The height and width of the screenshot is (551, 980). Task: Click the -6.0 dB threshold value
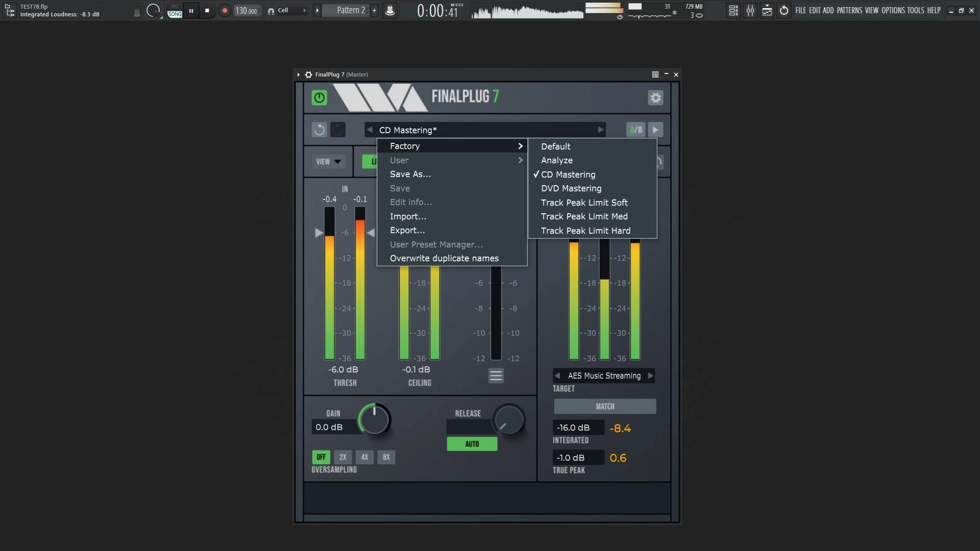point(343,369)
